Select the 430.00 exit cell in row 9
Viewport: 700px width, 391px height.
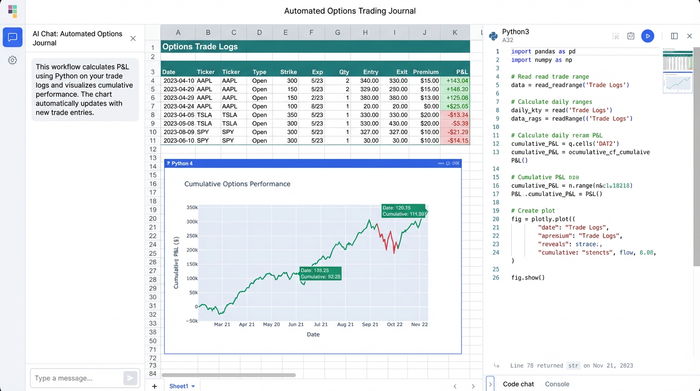pyautogui.click(x=395, y=123)
